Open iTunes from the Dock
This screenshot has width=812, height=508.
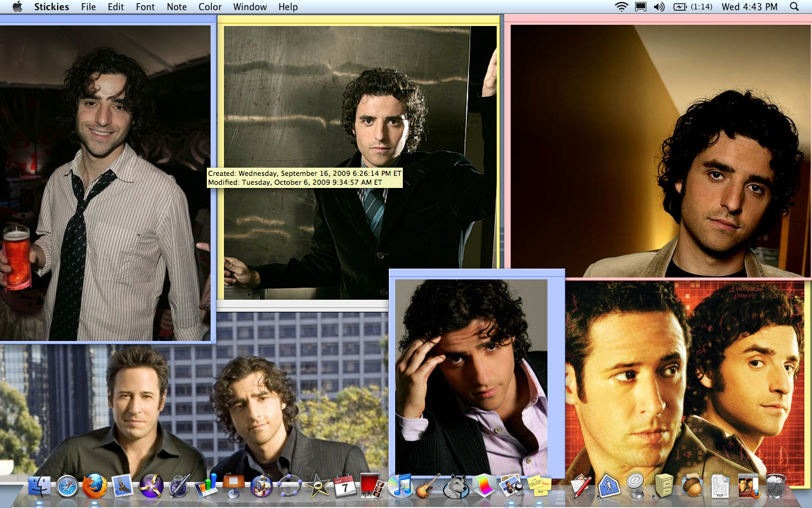point(400,486)
